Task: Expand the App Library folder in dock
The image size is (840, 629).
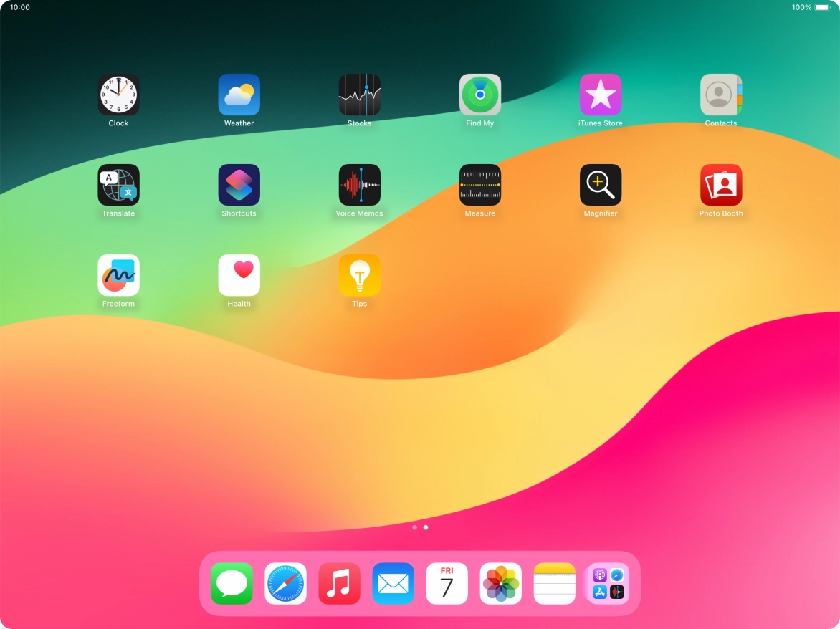Action: pyautogui.click(x=608, y=583)
